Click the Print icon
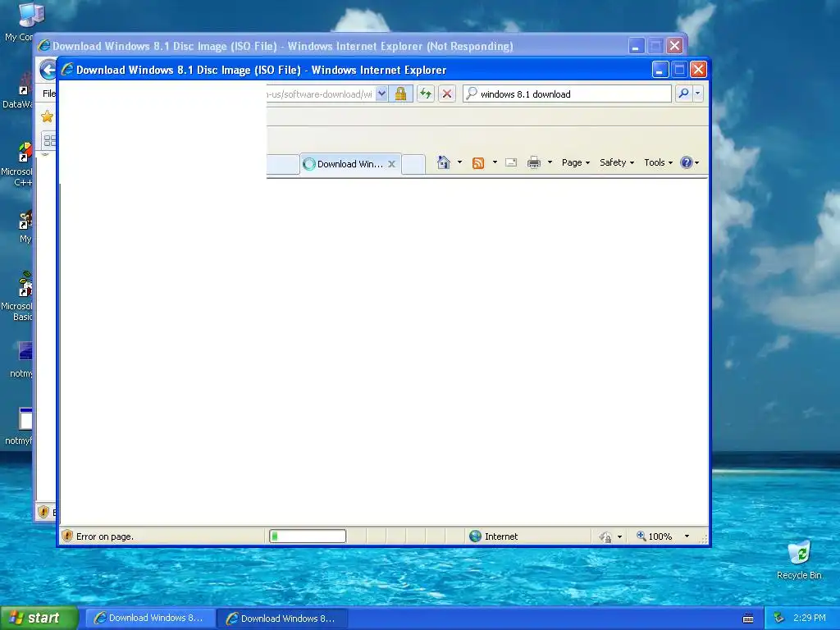 [x=533, y=163]
